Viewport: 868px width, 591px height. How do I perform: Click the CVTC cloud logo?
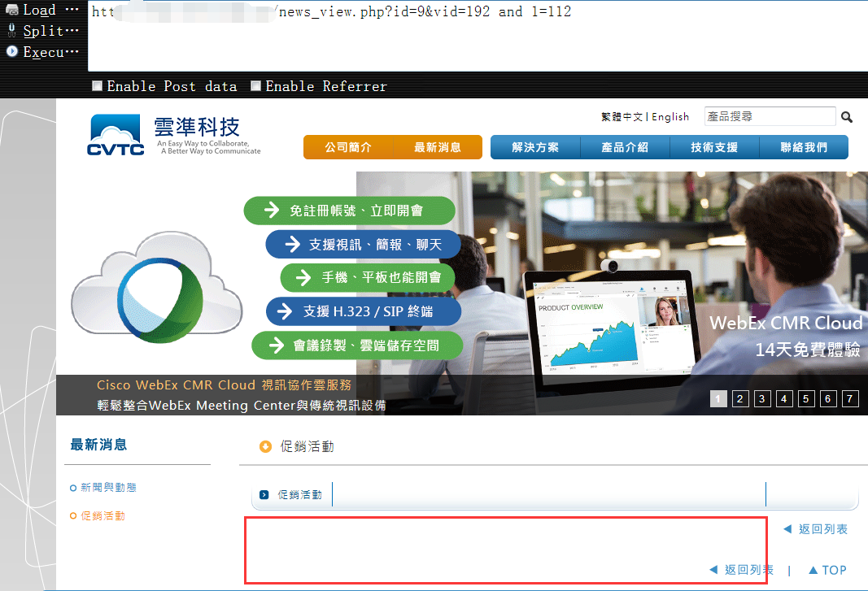point(116,135)
